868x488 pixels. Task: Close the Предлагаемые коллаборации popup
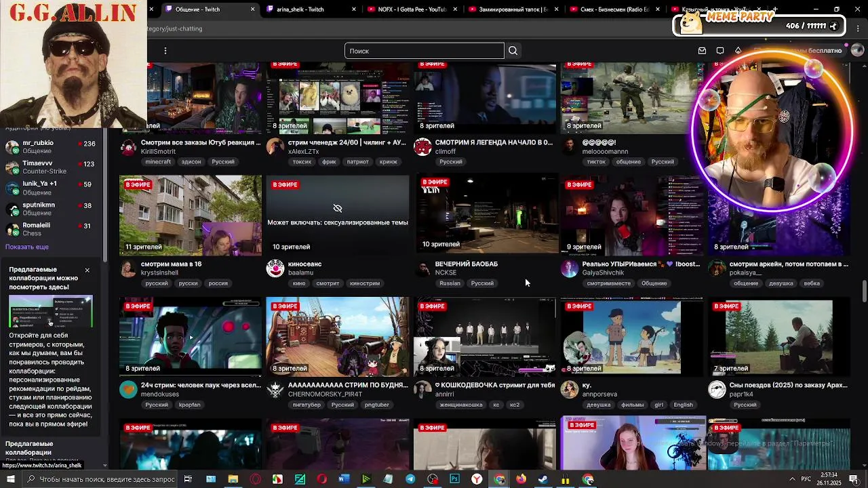pos(87,270)
